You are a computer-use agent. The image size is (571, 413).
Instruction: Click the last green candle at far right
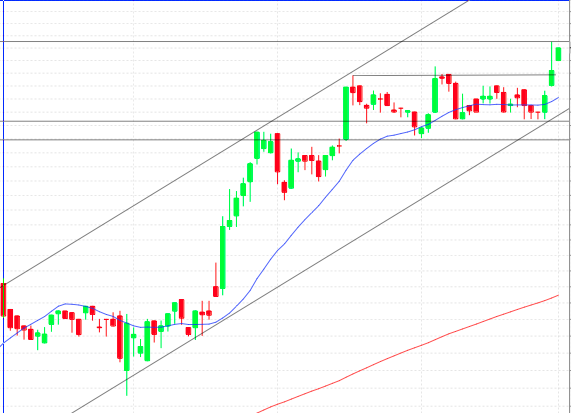558,54
